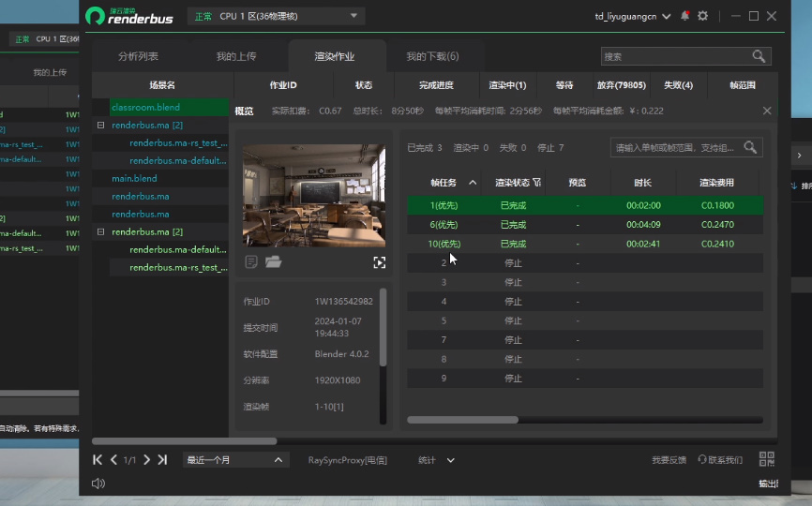Click the feedback link
The image size is (812, 506).
pos(669,459)
